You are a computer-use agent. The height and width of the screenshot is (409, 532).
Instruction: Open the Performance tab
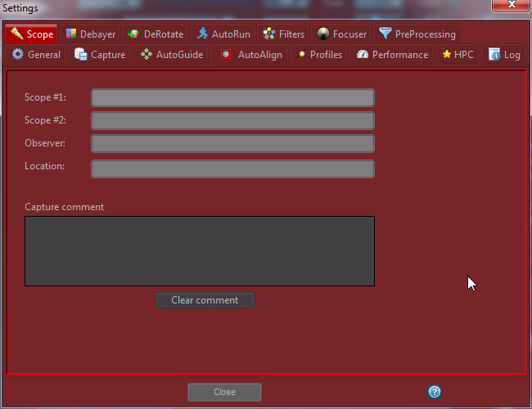tap(392, 55)
